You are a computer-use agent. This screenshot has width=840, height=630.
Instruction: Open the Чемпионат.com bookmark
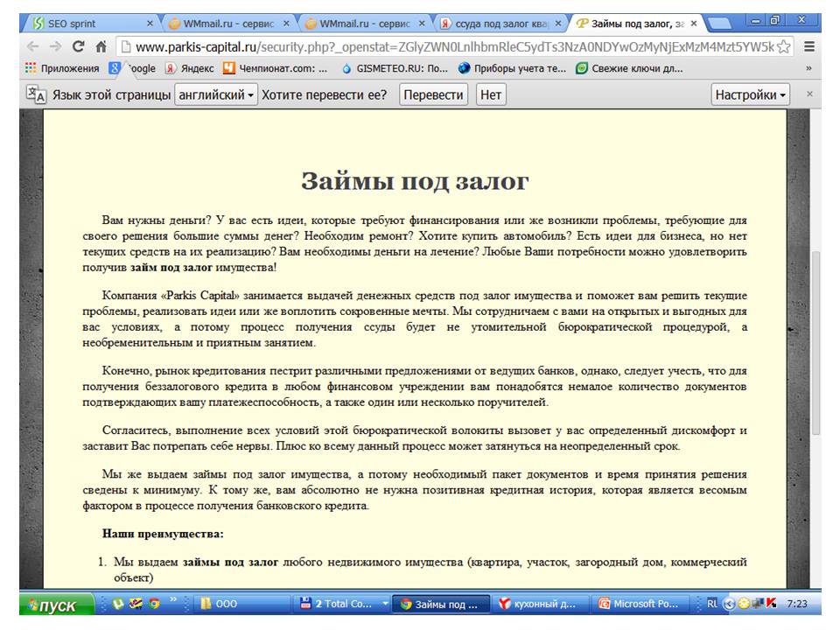(276, 68)
